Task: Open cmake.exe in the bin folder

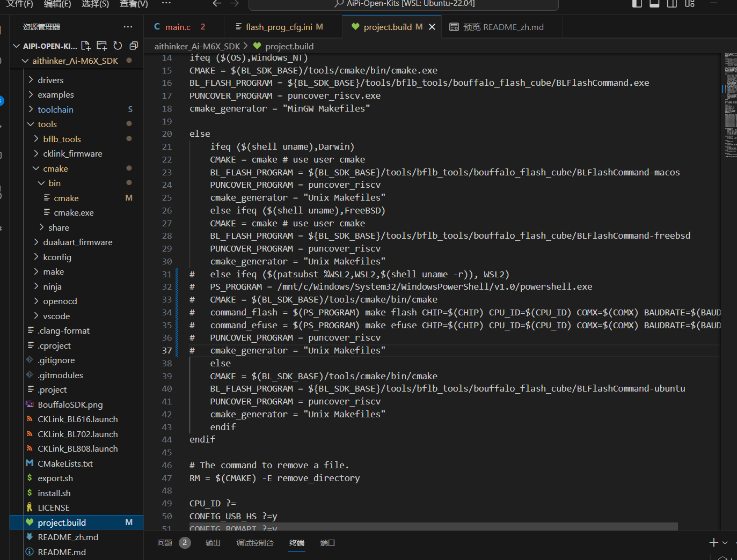Action: [74, 212]
